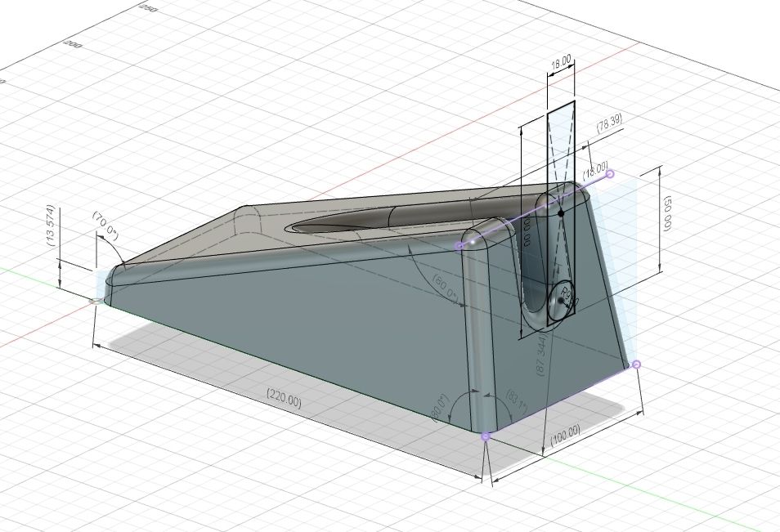Select the (18.00) driven dimension on the purple line
The image size is (780, 532).
(x=594, y=172)
